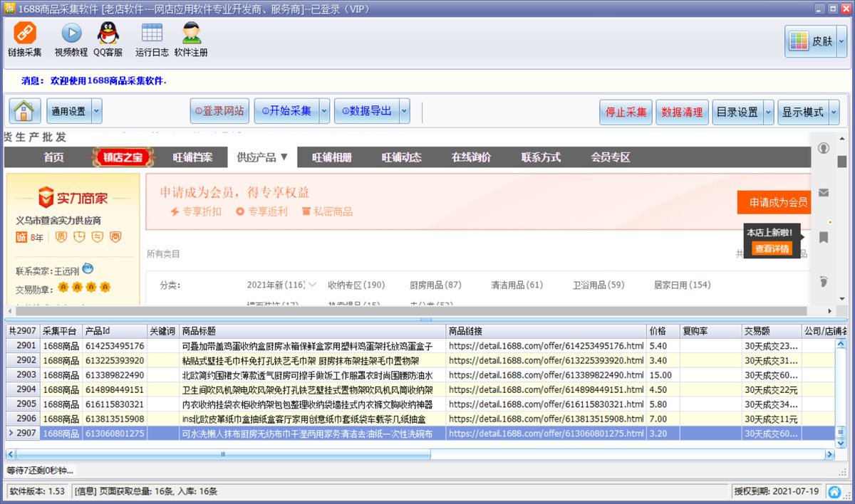The height and width of the screenshot is (504, 855).
Task: Click the mail envelope icon in sidebar
Action: (823, 193)
